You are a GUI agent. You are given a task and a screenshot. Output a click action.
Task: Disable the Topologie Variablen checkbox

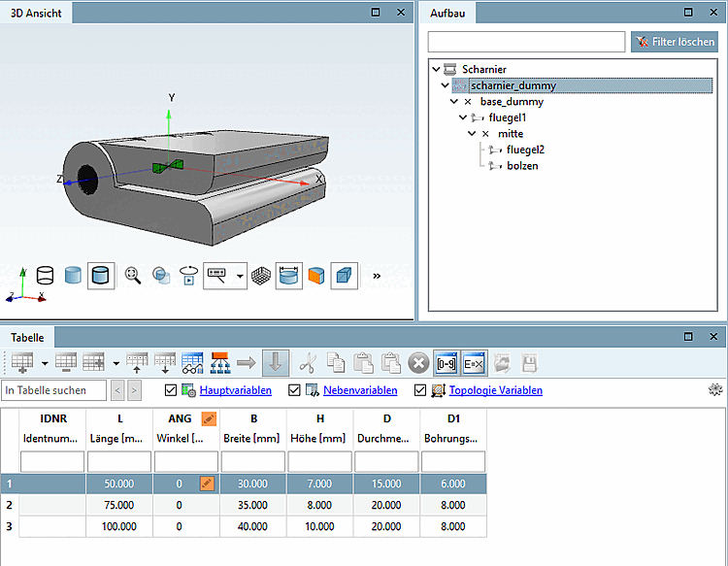click(x=420, y=390)
